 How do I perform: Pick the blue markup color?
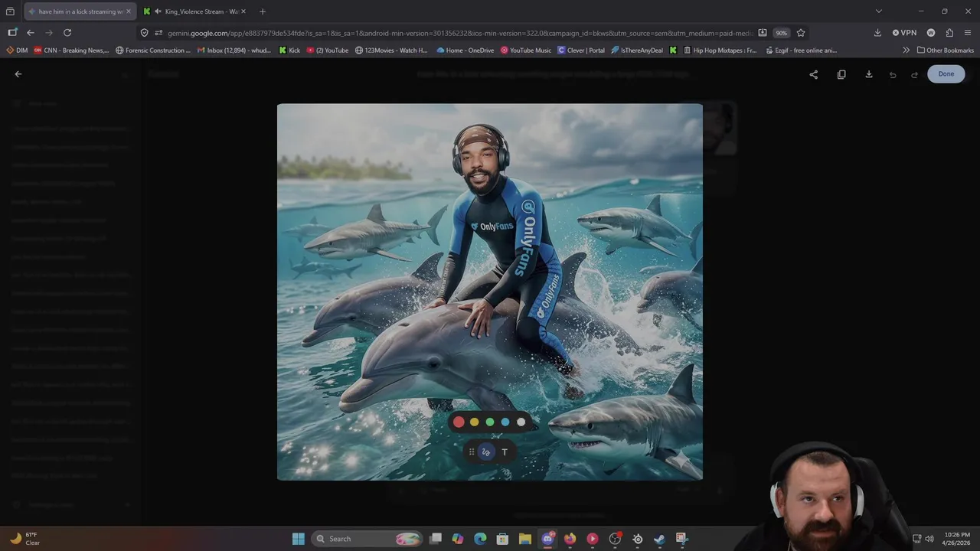point(505,422)
